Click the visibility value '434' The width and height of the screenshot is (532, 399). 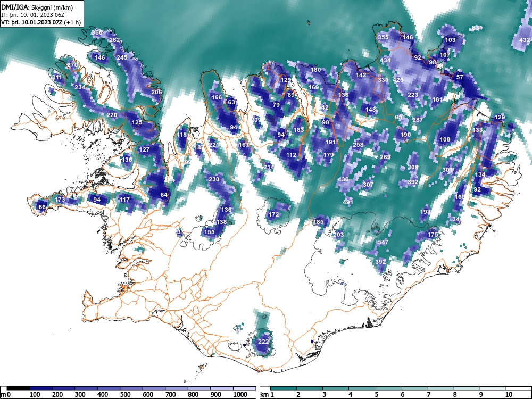click(x=385, y=60)
